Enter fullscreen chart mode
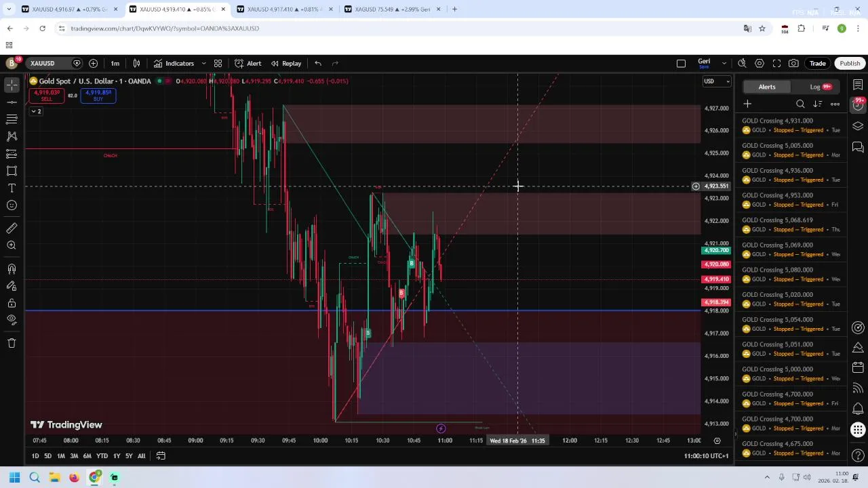 click(x=776, y=63)
